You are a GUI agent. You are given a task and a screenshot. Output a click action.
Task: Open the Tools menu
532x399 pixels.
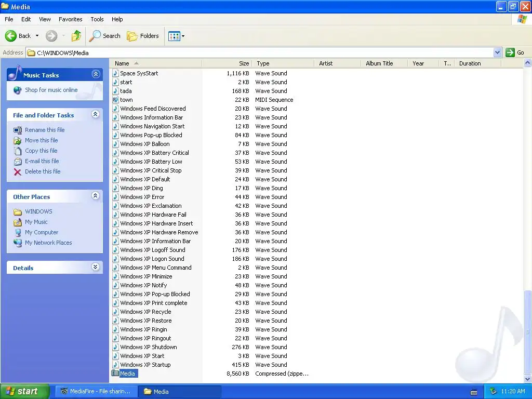97,19
